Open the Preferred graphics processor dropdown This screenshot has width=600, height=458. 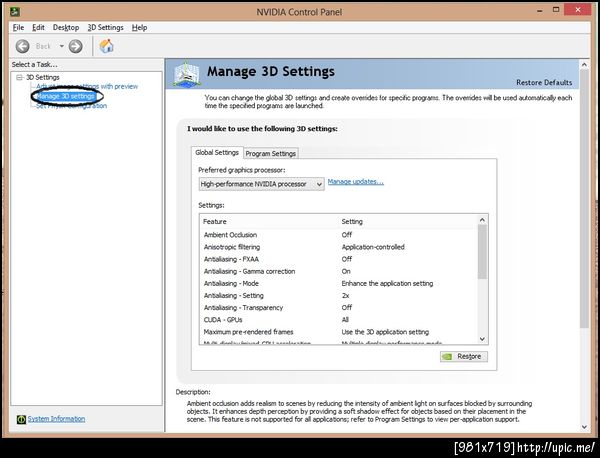[x=261, y=184]
